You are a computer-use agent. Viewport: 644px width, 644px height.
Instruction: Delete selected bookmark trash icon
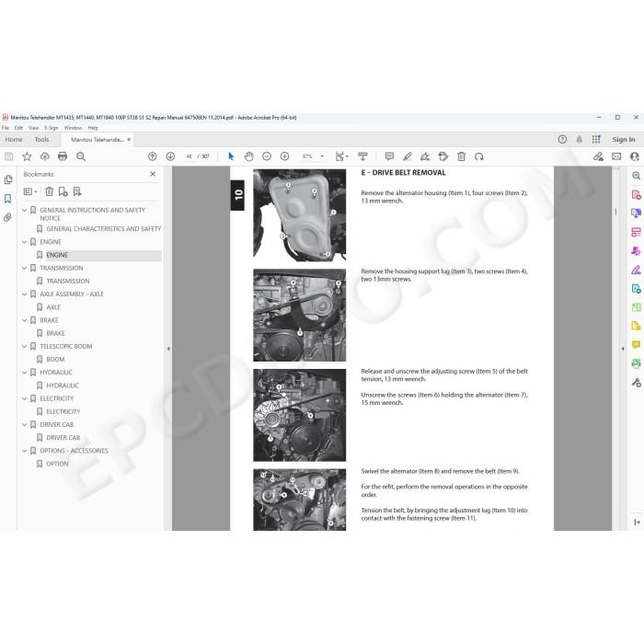50,191
